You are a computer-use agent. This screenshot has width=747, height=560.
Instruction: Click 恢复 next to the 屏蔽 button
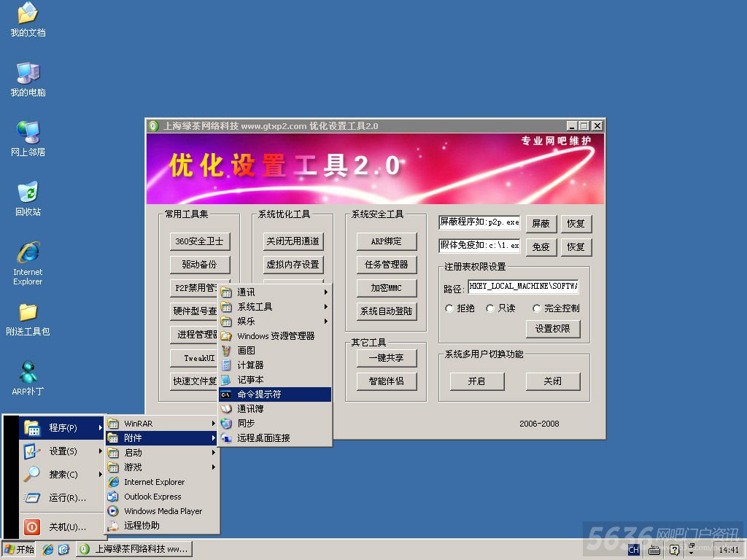click(x=576, y=223)
